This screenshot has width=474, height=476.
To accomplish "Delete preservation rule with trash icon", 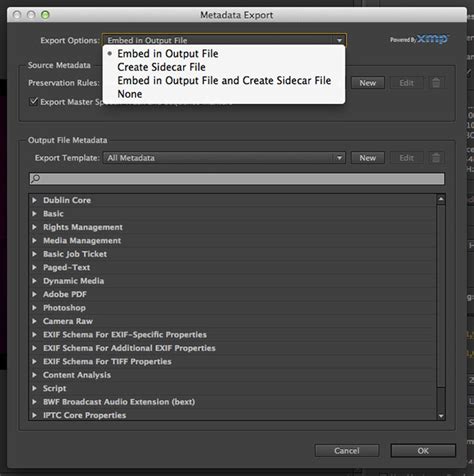I will pyautogui.click(x=436, y=83).
